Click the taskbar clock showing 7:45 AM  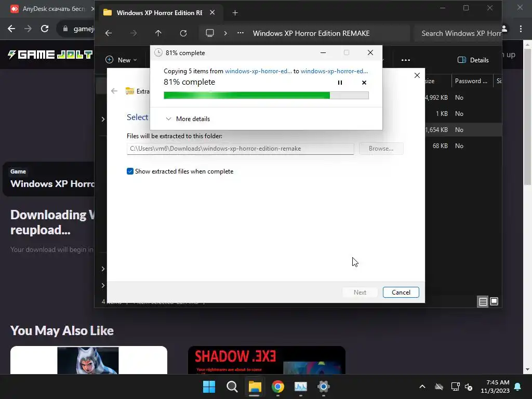(x=495, y=387)
